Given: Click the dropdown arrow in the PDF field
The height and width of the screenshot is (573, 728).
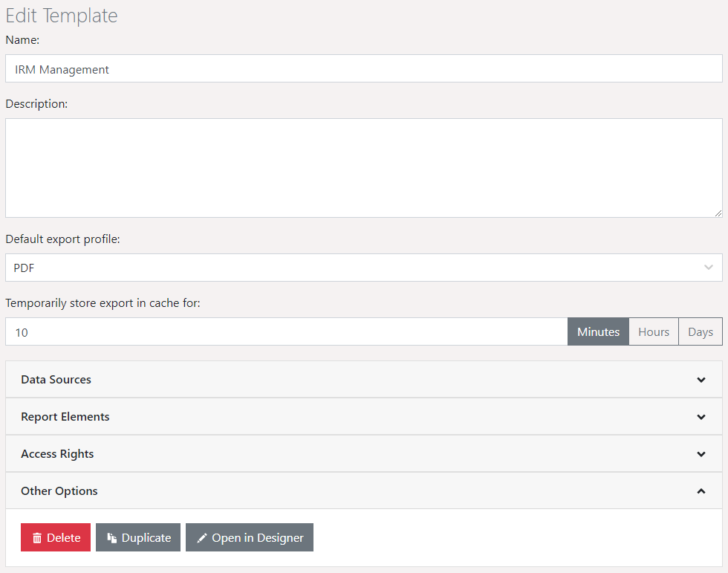Looking at the screenshot, I should pos(708,268).
